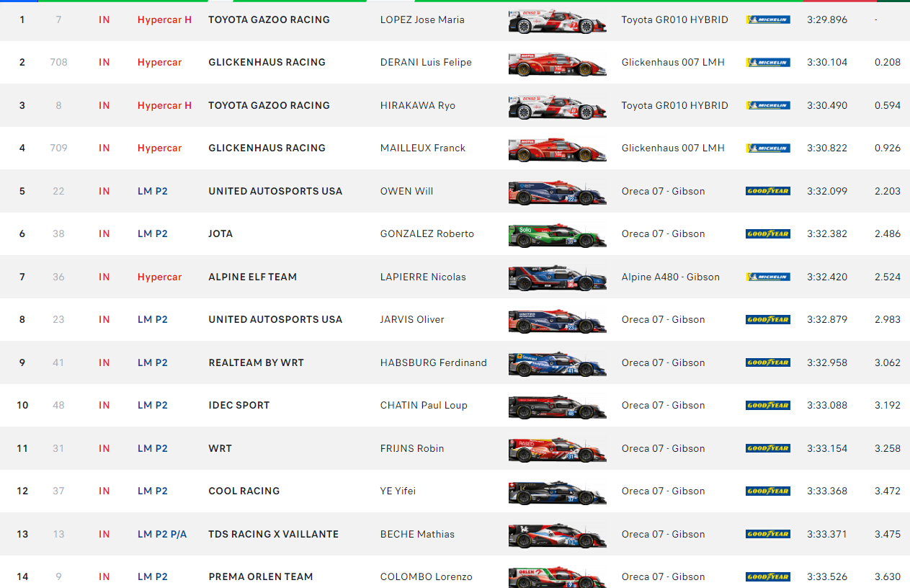The image size is (910, 588).
Task: Click the Goodyear logo in the JOTA row
Action: (767, 233)
